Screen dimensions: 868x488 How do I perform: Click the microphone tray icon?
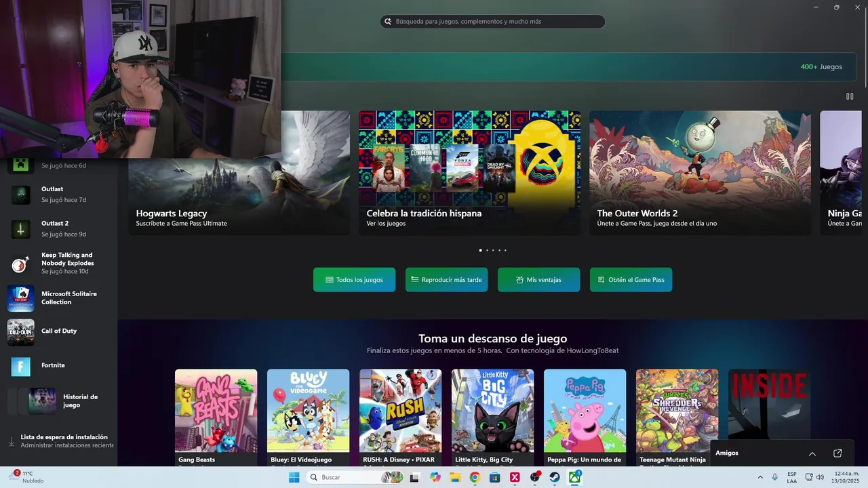(775, 477)
